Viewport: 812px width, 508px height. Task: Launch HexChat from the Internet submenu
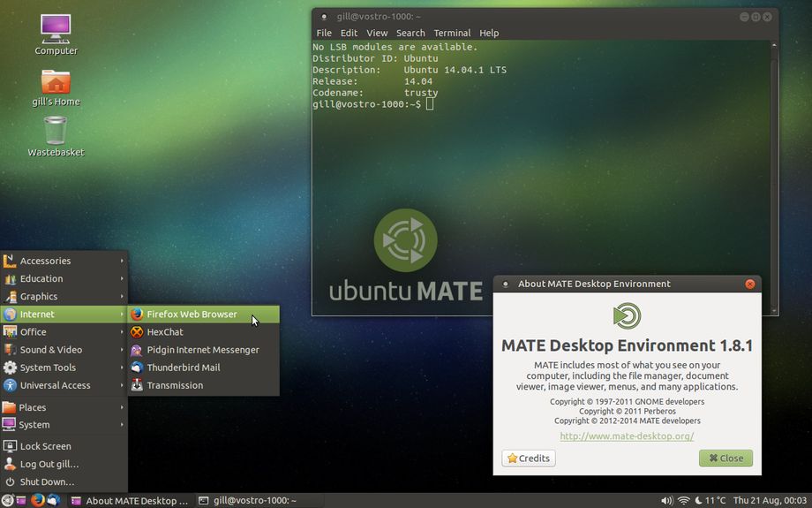[x=165, y=332]
